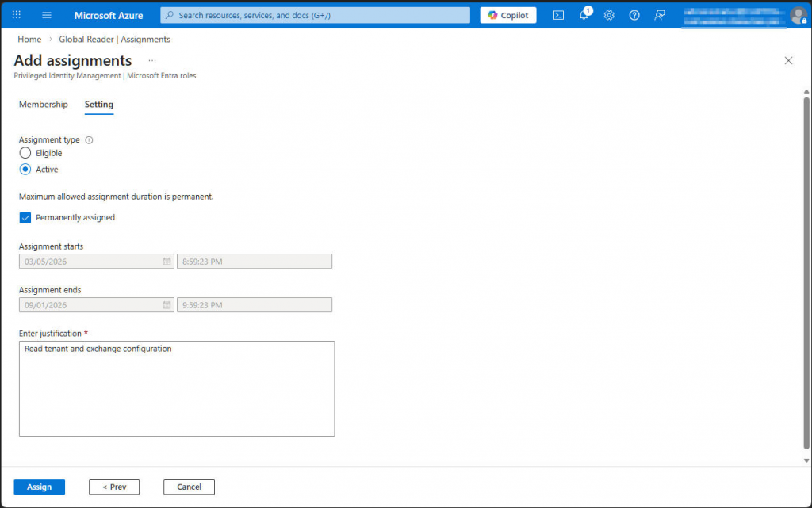Open the app launcher grid
The image size is (812, 508).
click(x=16, y=14)
